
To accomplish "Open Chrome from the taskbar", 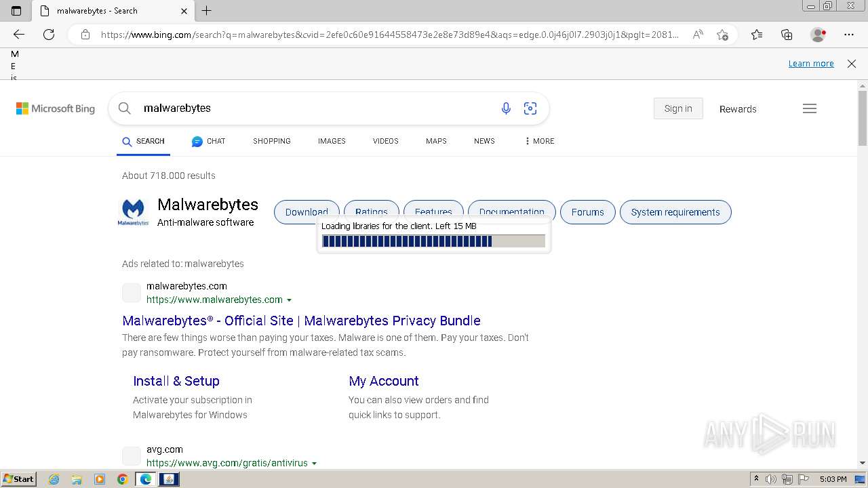I will 123,479.
